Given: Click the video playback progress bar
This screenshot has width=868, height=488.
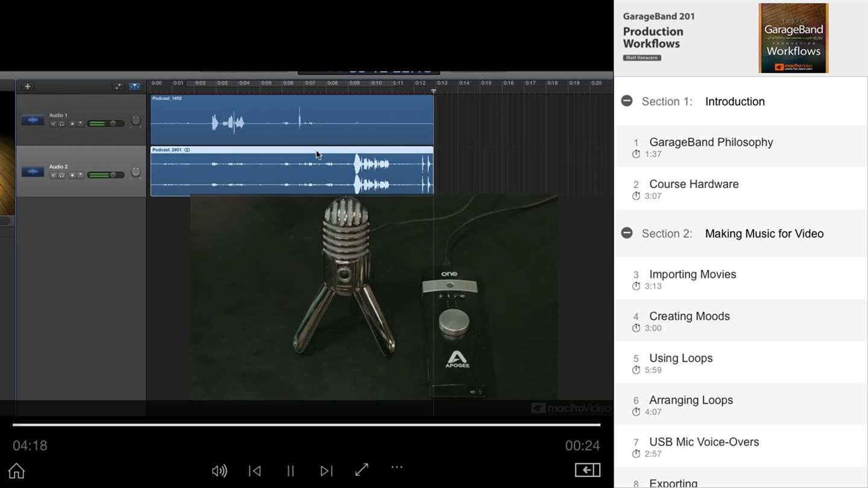Looking at the screenshot, I should (x=306, y=425).
